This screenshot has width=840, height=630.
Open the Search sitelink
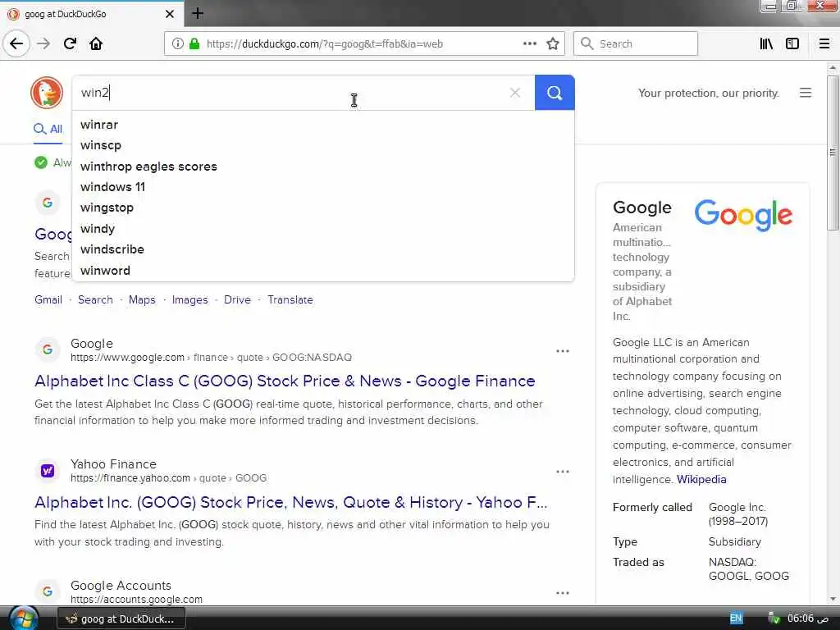(95, 299)
